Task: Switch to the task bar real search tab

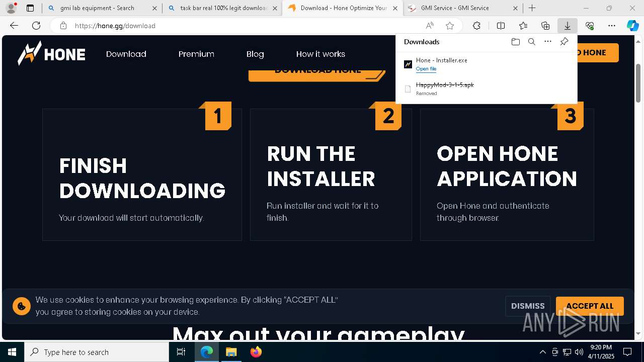Action: click(222, 8)
